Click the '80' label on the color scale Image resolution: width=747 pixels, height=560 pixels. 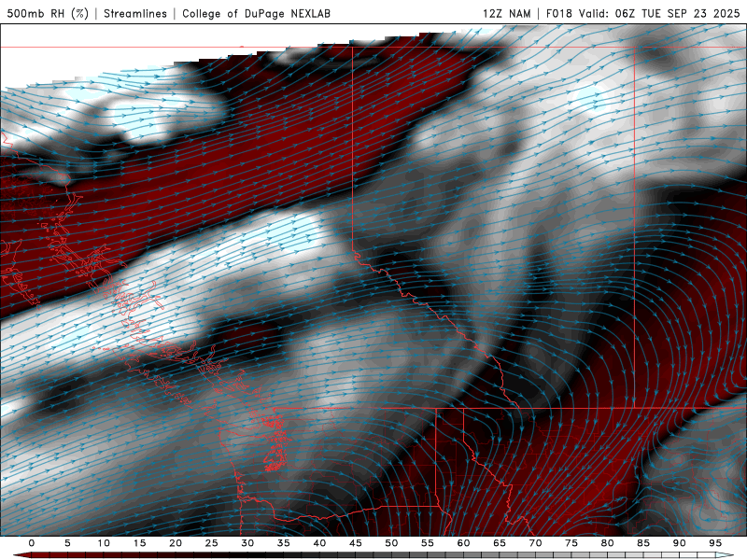click(607, 543)
